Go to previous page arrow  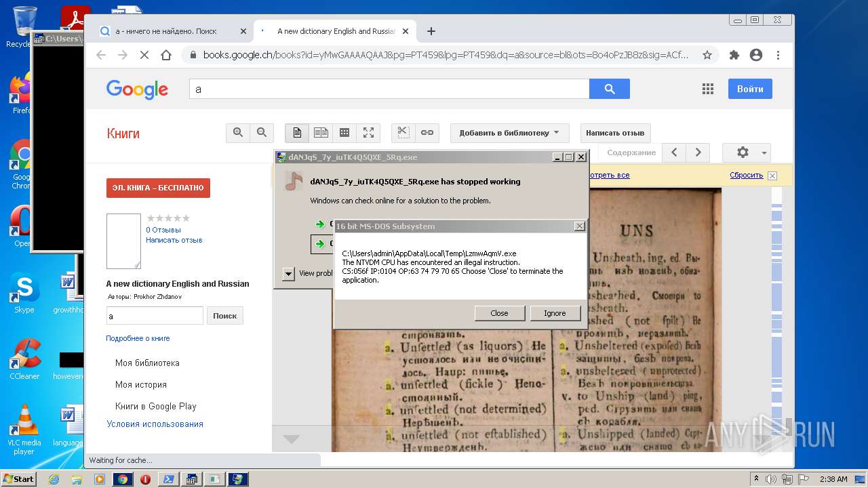click(674, 152)
